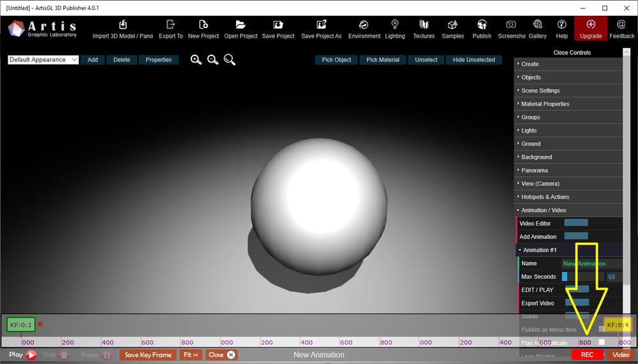Click the Save Project icon
The width and height of the screenshot is (638, 364).
tap(278, 24)
